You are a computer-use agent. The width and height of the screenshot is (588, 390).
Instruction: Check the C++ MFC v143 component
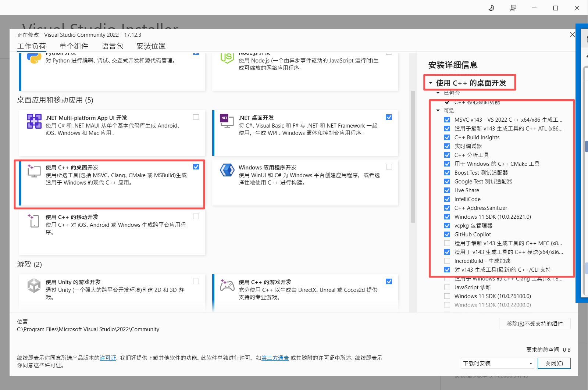tap(447, 243)
